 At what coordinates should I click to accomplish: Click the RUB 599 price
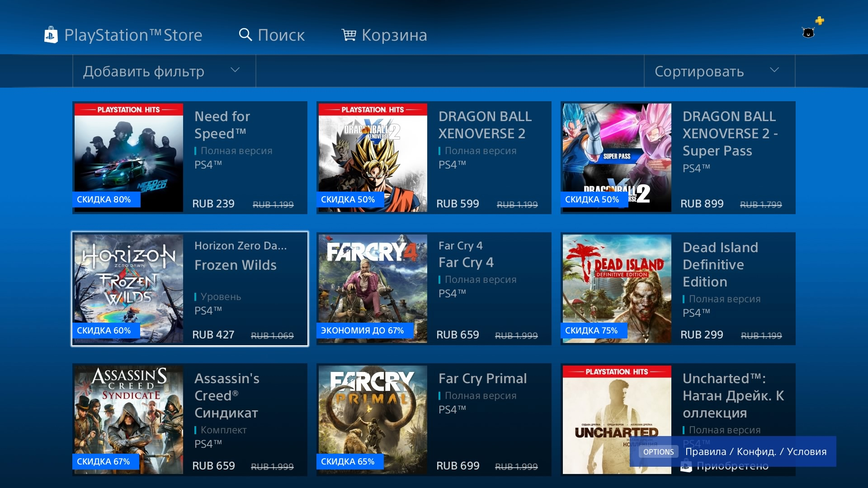tap(458, 204)
